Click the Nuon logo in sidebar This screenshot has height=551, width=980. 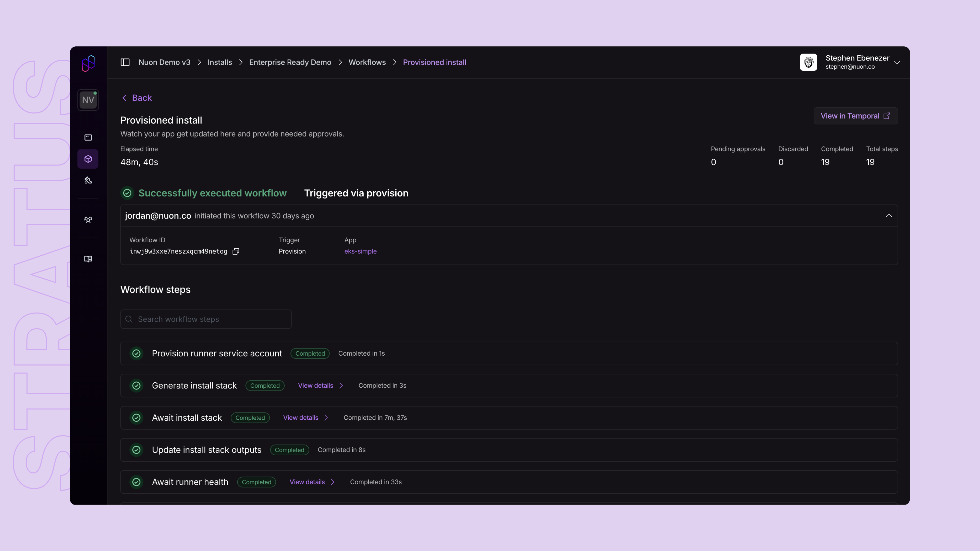tap(88, 63)
